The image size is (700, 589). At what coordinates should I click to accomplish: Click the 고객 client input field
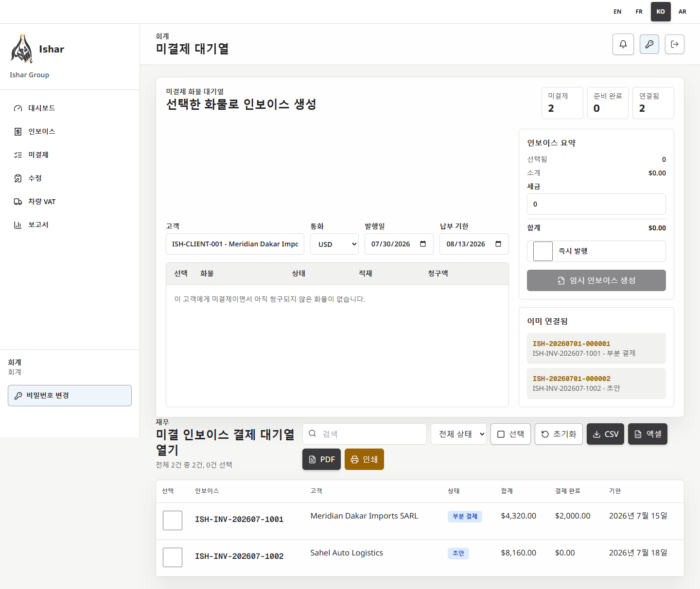click(x=235, y=244)
